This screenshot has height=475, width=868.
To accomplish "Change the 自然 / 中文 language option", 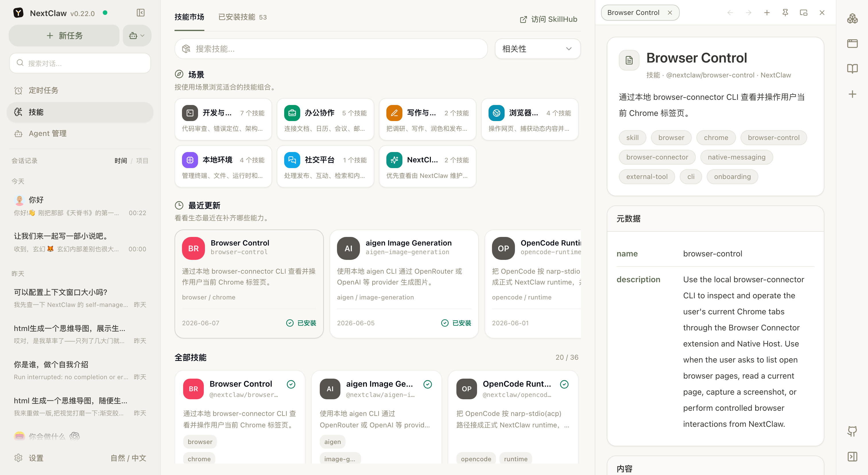I will coord(128,458).
